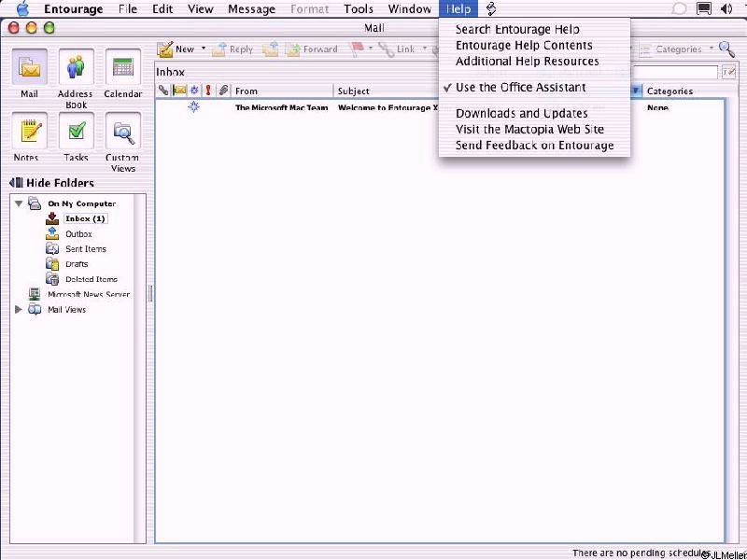Choose Downloads and Updates menu item
747x560 pixels.
[x=534, y=113]
